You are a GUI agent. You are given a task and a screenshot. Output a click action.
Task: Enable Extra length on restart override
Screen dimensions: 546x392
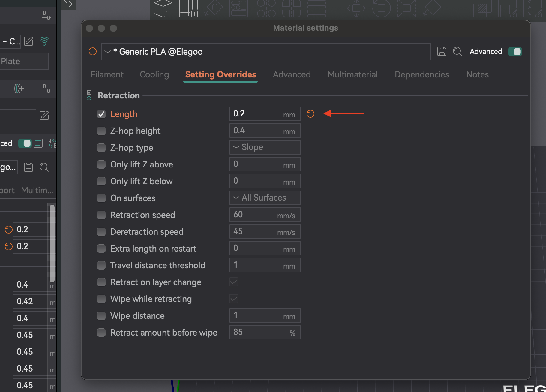coord(101,249)
